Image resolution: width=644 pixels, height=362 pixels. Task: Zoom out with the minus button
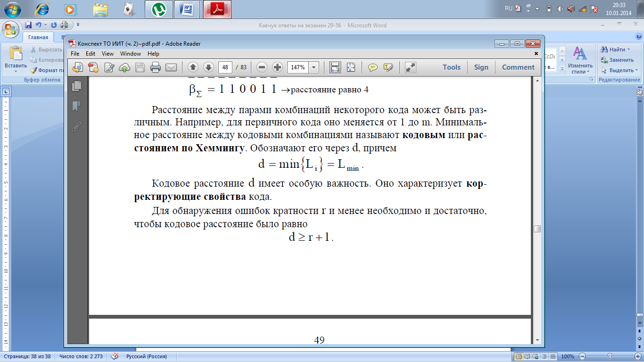tap(263, 67)
